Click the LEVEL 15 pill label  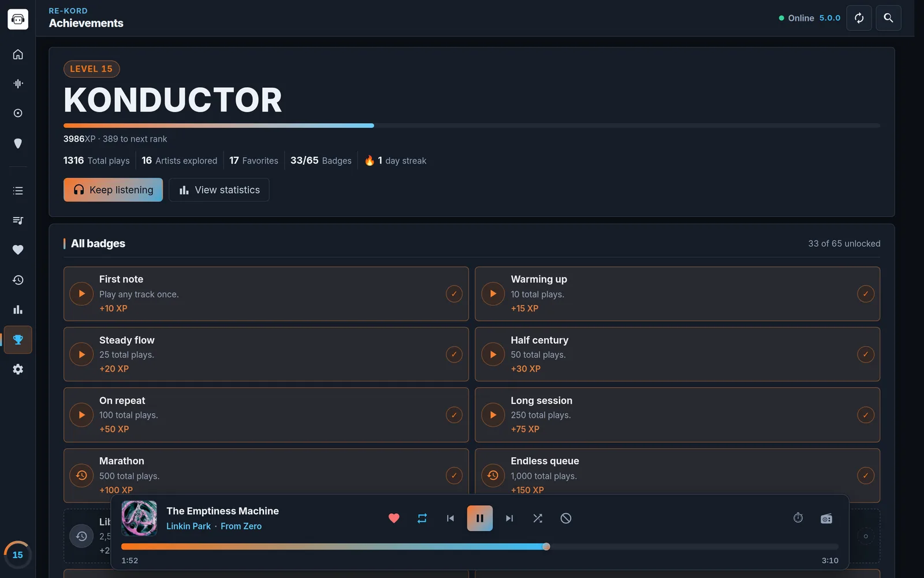[x=91, y=69]
